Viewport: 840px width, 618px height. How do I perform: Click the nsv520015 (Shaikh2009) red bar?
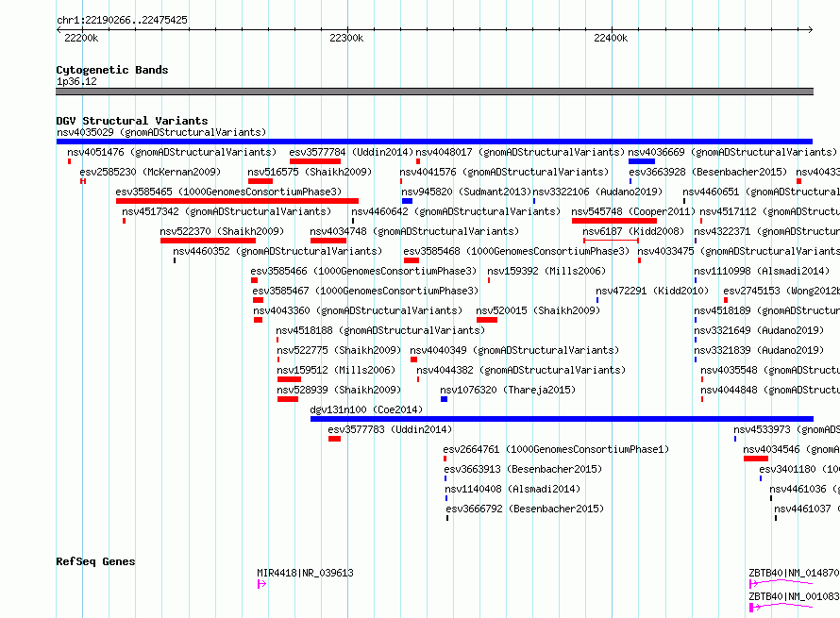(487, 320)
